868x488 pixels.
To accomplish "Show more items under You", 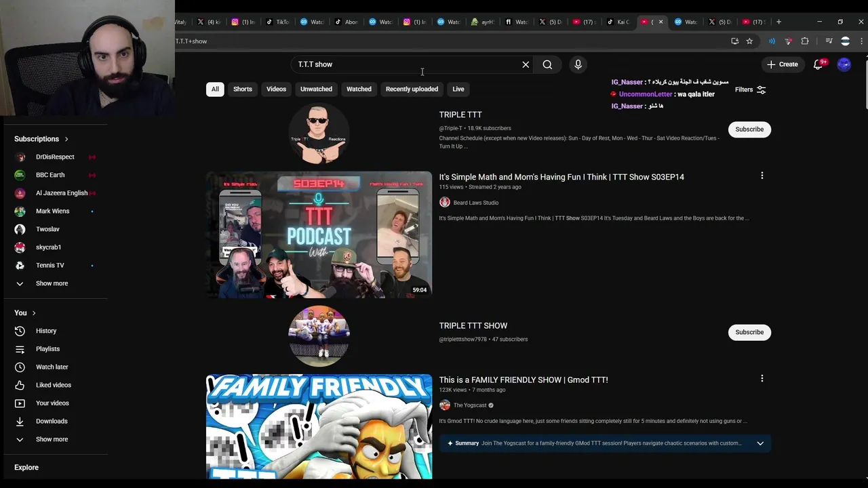I will (52, 439).
